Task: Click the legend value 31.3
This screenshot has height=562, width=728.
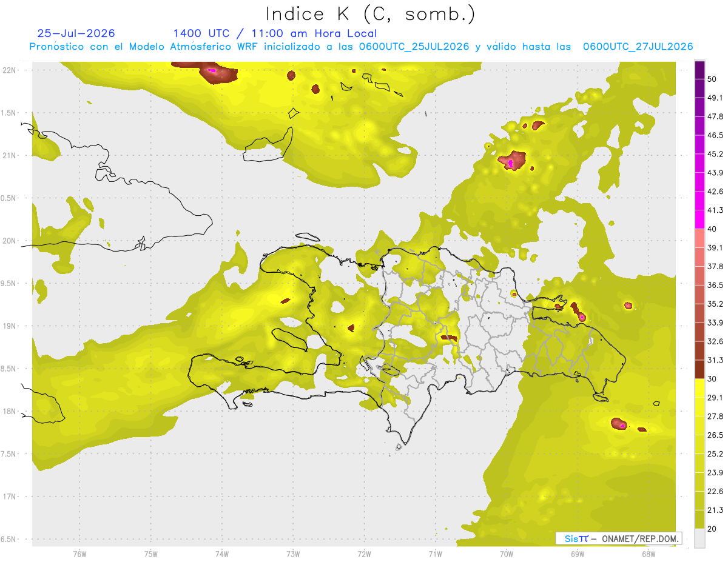Action: 715,360
